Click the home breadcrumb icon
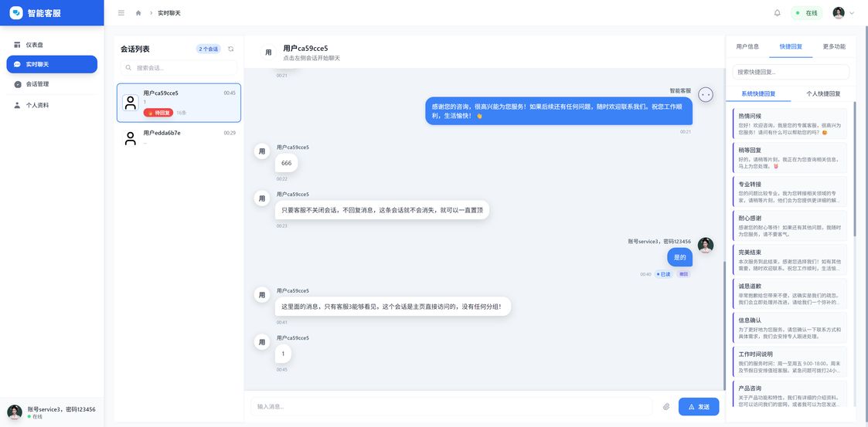The width and height of the screenshot is (868, 427). click(x=138, y=13)
